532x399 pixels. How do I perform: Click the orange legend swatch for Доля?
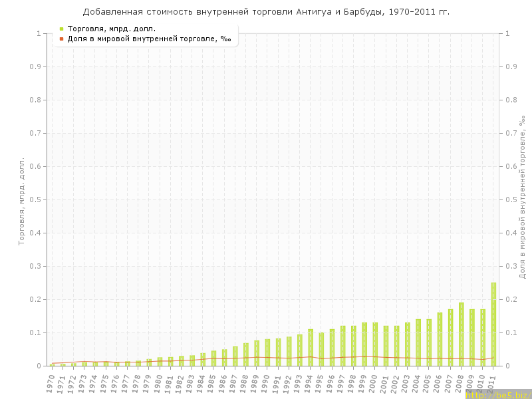61,39
